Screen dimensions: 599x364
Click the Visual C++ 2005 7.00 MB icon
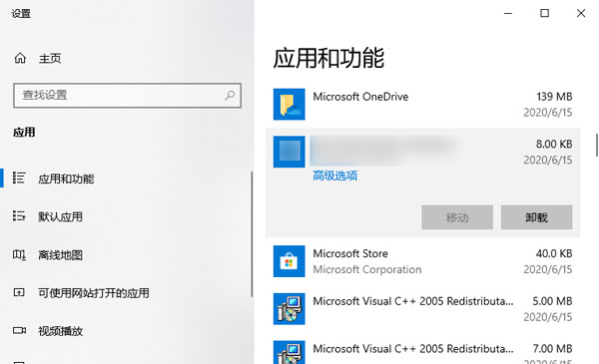[x=290, y=352]
